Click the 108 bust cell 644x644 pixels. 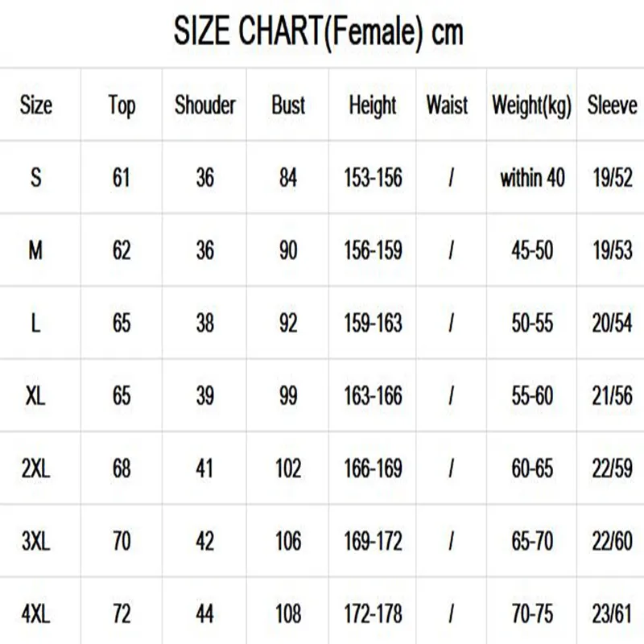click(x=288, y=614)
